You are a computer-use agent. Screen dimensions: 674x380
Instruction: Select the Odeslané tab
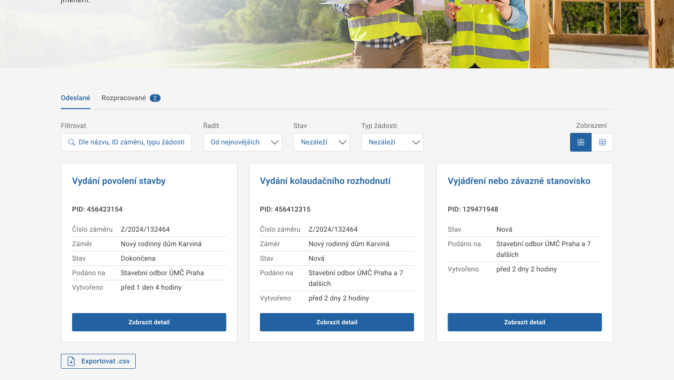[x=75, y=98]
